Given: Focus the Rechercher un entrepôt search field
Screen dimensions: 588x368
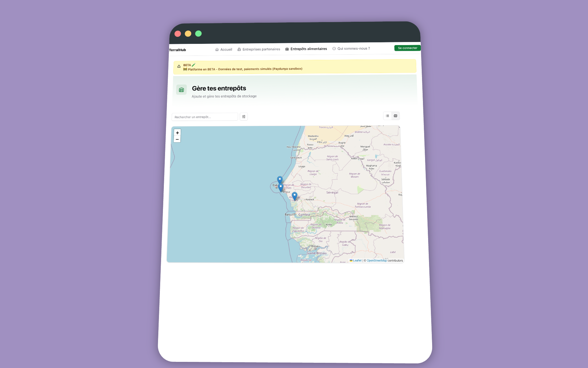Looking at the screenshot, I should click(205, 117).
